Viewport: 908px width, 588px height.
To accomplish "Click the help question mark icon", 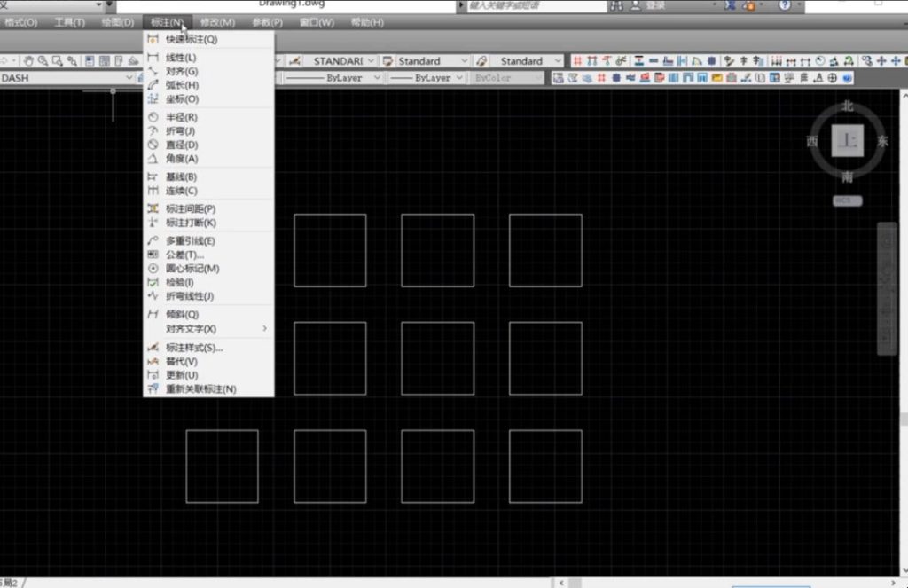I will pos(785,5).
